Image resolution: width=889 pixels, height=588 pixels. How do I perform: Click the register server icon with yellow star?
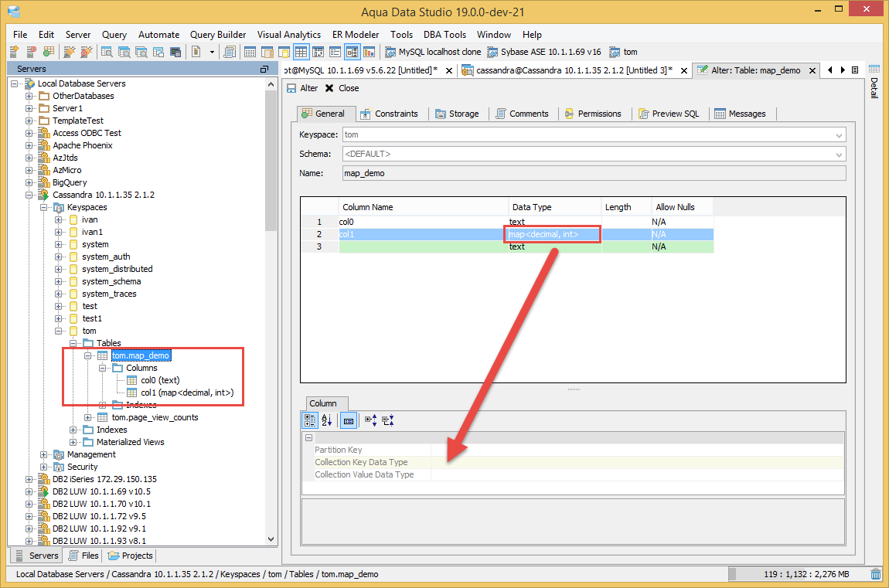click(x=14, y=52)
